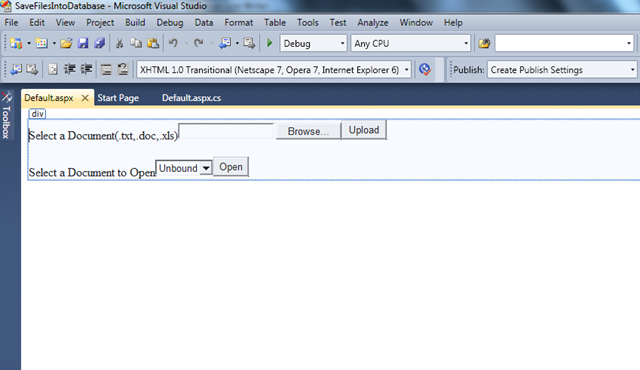Select the div element tag label
640x370 pixels.
click(37, 114)
